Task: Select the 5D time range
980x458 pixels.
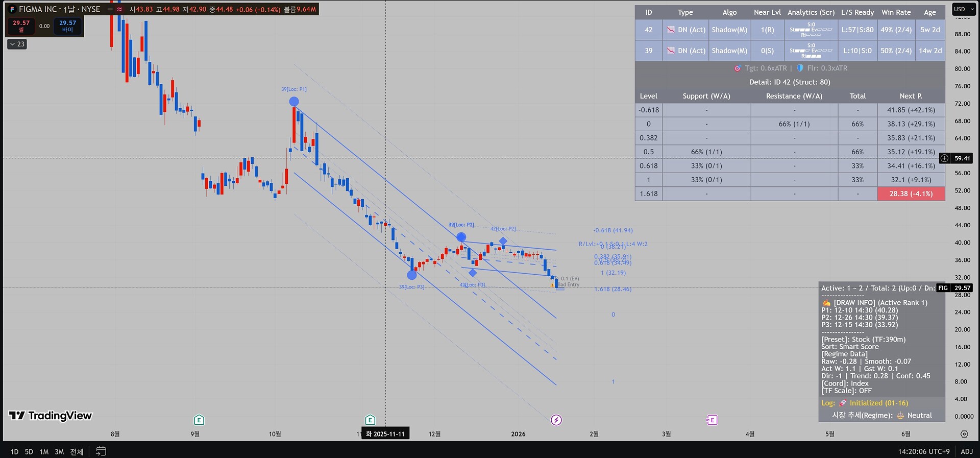Action: coord(29,451)
